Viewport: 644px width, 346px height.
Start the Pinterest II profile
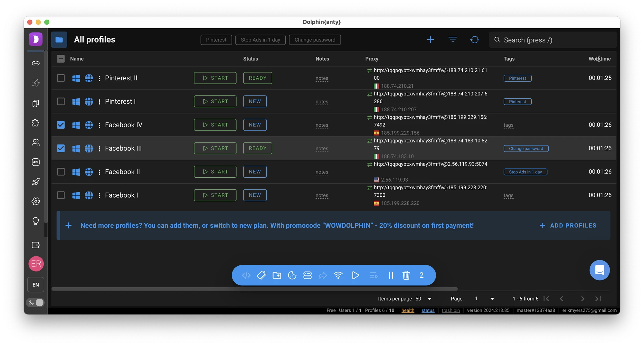click(215, 78)
